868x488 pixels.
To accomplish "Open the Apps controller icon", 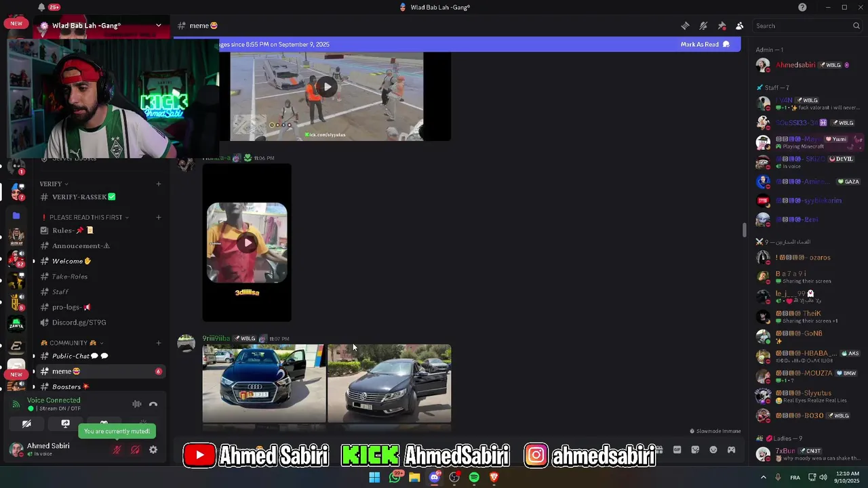I will tap(731, 449).
